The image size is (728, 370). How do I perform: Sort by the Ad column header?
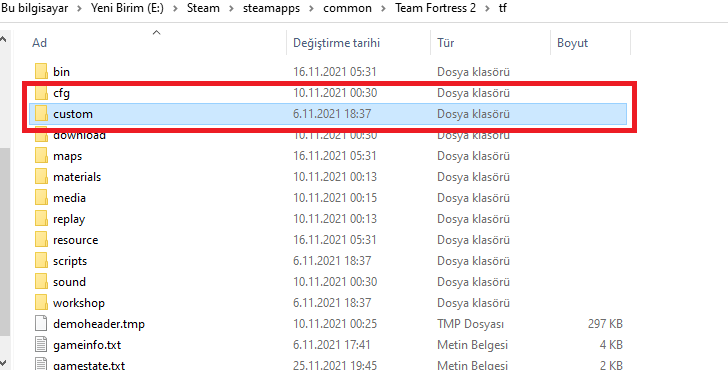pos(157,43)
